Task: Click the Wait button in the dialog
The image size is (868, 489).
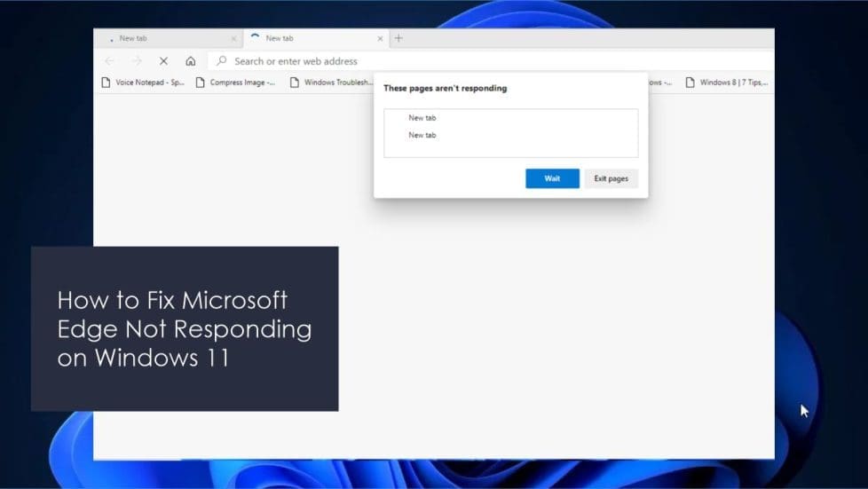Action: 552,178
